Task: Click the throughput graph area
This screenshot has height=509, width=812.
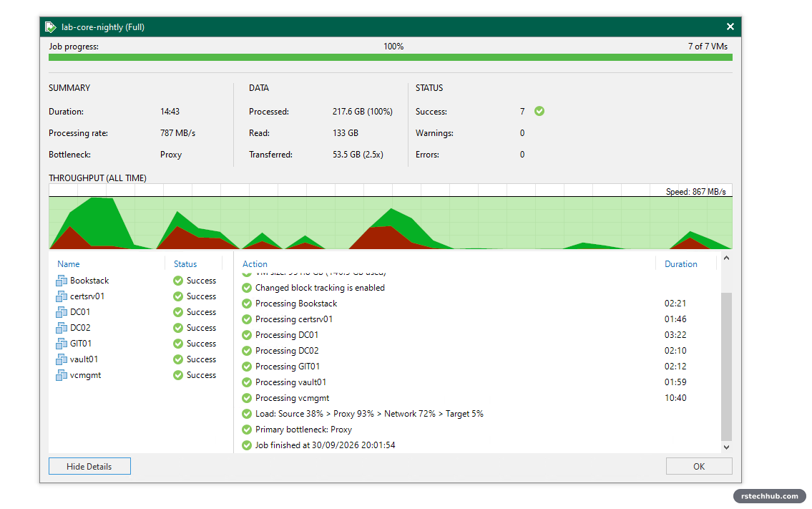Action: point(391,217)
